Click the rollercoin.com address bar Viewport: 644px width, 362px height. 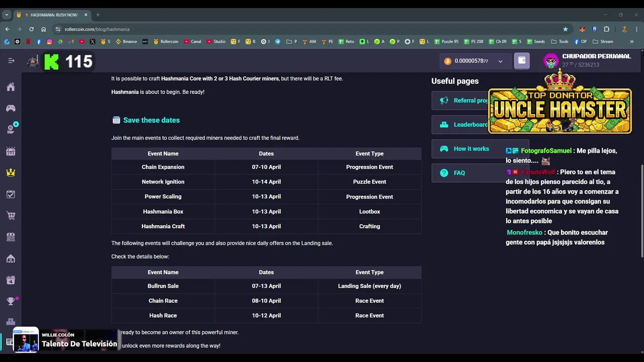[x=312, y=29]
